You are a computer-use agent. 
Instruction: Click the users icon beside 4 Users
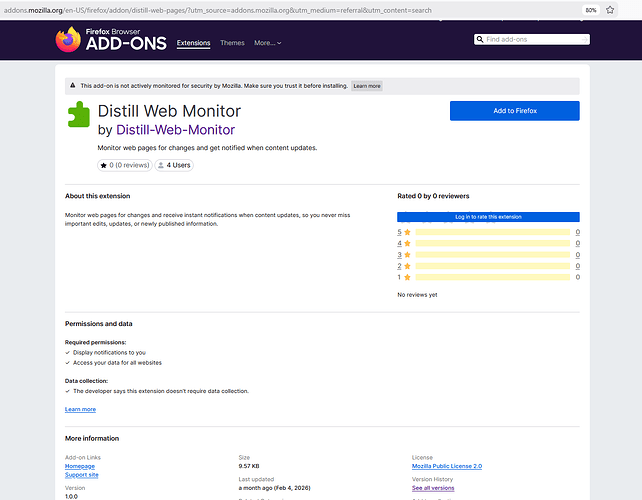pos(161,165)
